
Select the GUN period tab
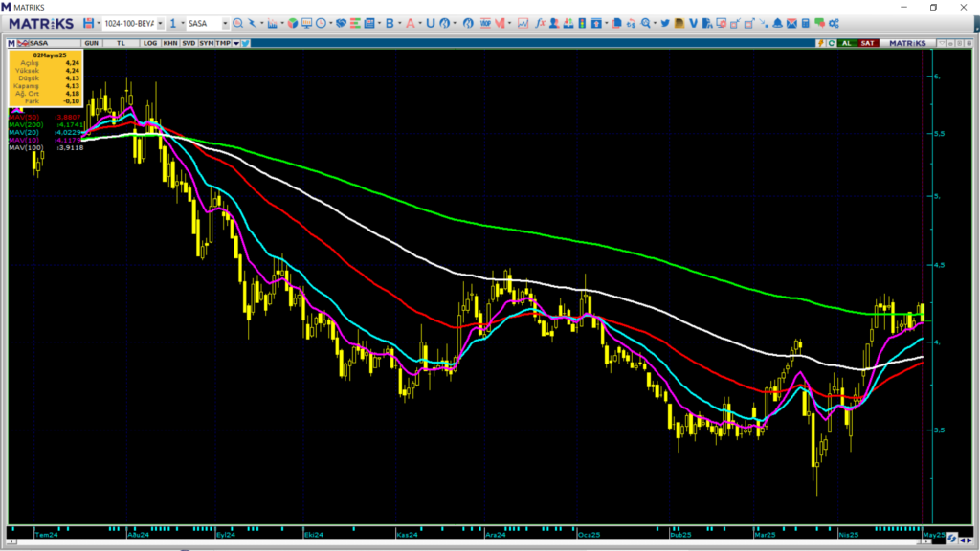[x=93, y=43]
